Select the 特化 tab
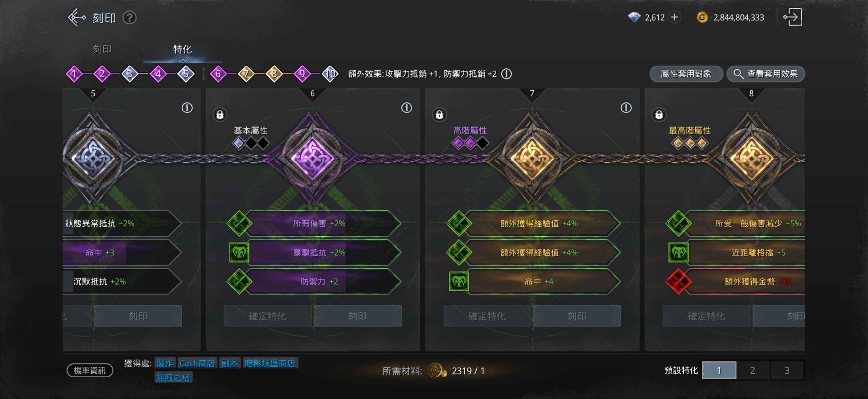The height and width of the screenshot is (399, 868). (x=182, y=50)
